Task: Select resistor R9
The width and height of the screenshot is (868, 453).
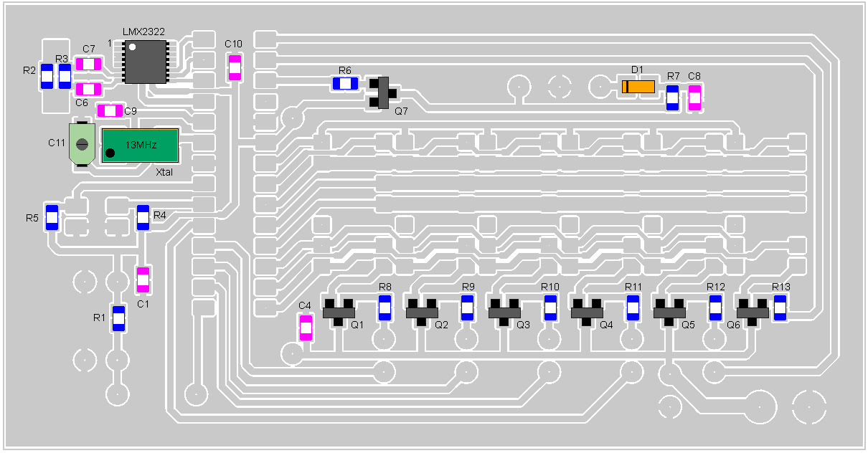Action: pos(468,307)
